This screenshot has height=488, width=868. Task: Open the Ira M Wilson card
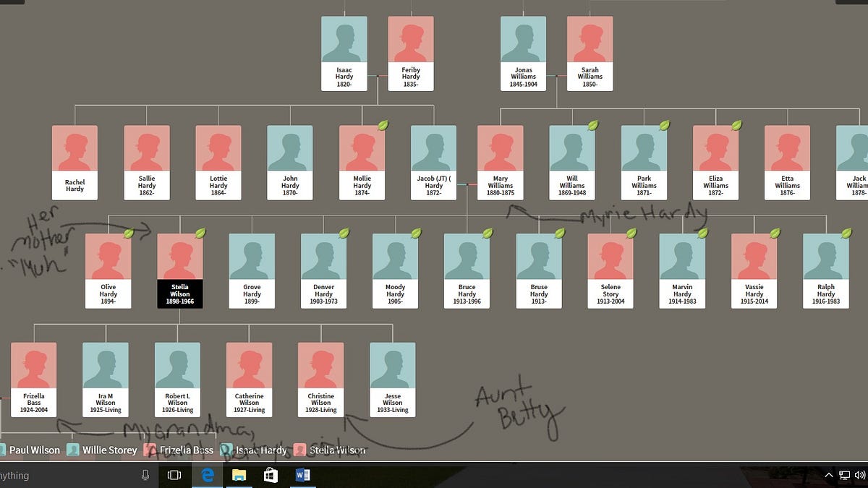coord(106,380)
